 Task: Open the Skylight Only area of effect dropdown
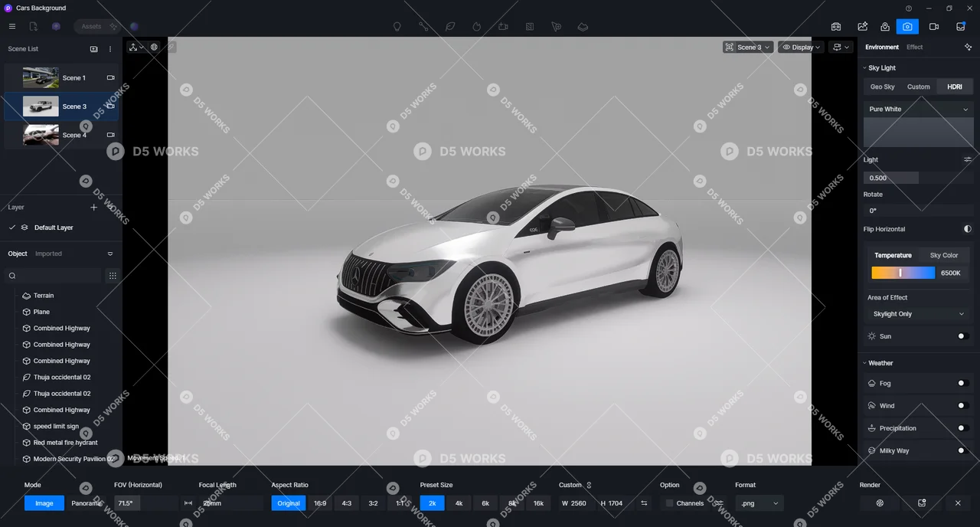[918, 313]
